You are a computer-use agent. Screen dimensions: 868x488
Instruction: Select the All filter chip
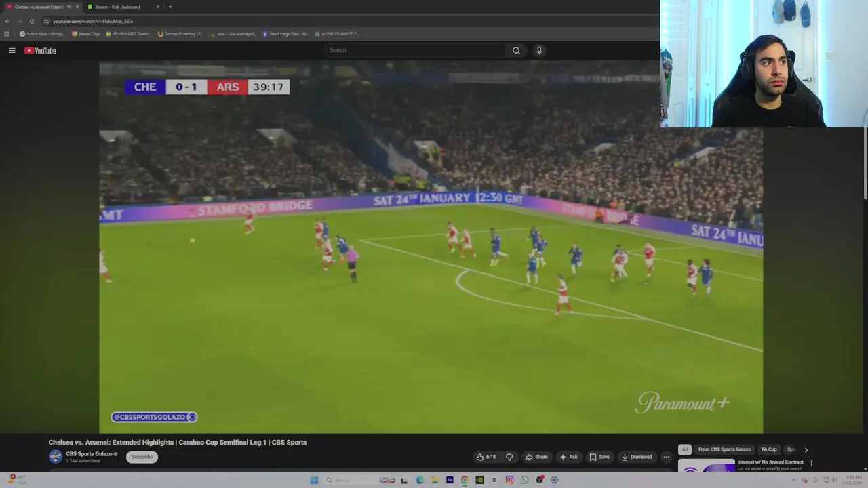click(x=685, y=449)
